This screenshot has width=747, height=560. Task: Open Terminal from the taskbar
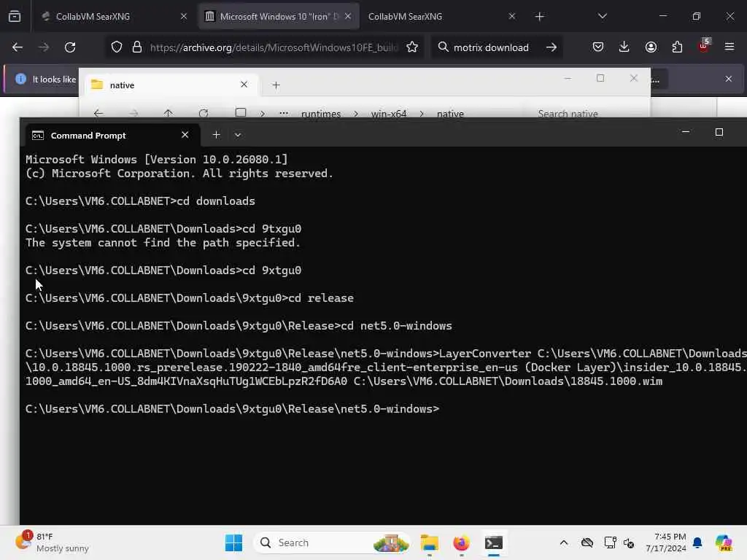494,542
